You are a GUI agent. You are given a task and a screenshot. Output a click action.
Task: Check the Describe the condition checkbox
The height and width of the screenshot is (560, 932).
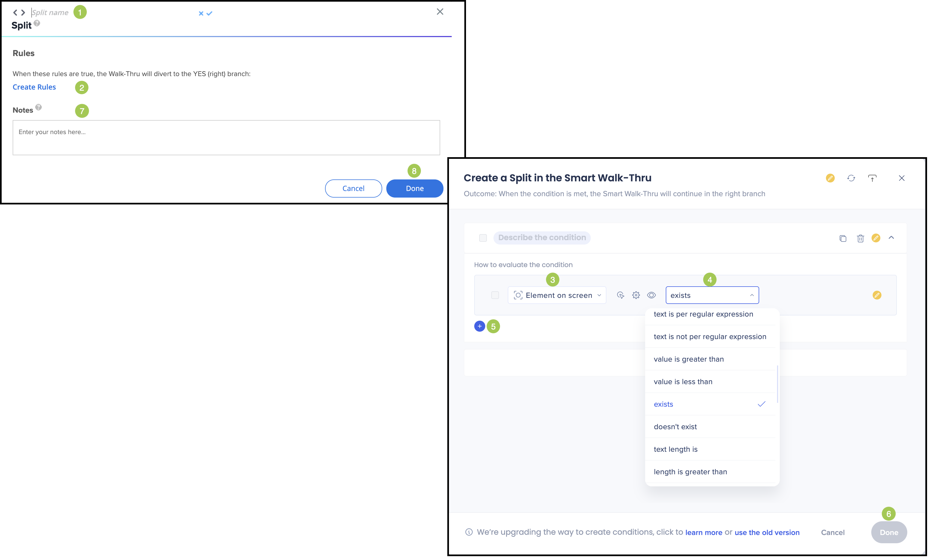[x=482, y=238]
